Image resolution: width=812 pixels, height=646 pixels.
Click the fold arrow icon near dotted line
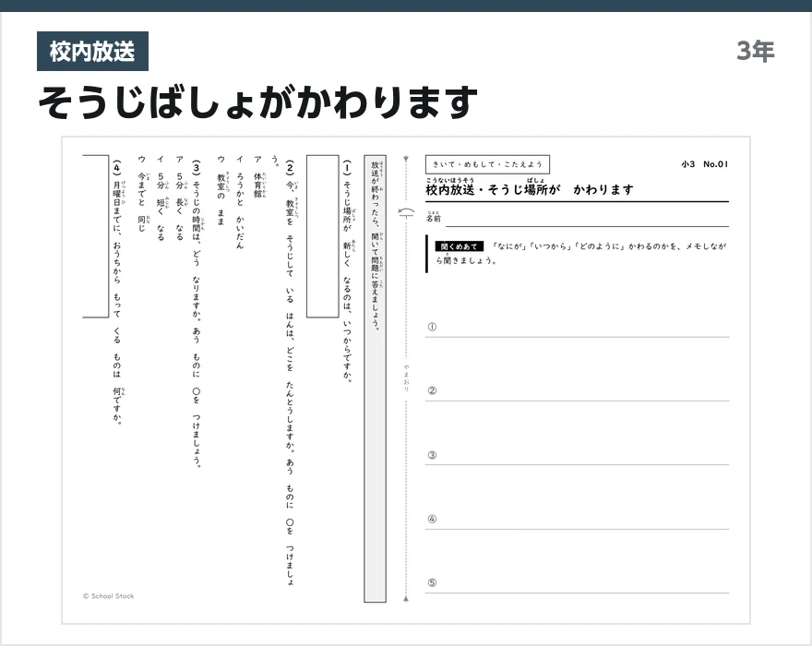click(x=407, y=213)
